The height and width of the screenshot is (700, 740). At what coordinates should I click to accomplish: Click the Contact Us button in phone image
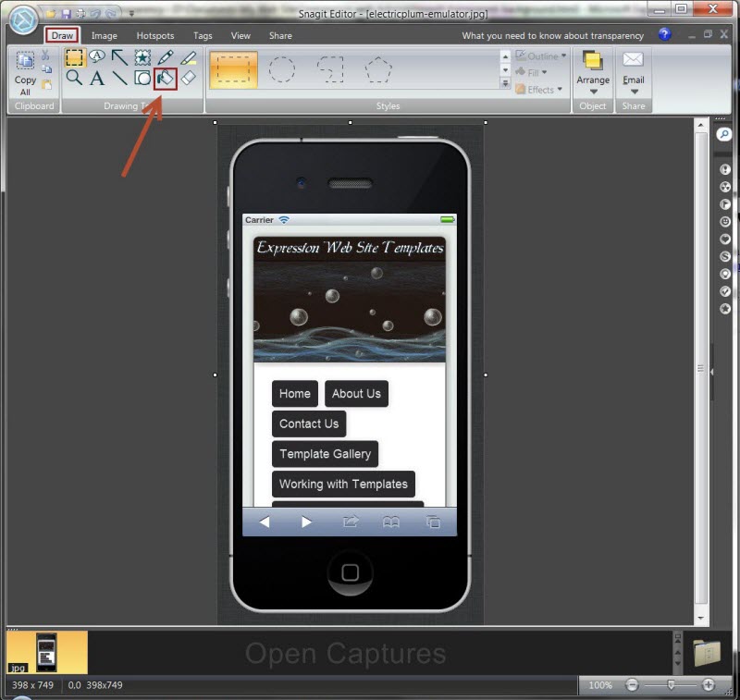(309, 424)
